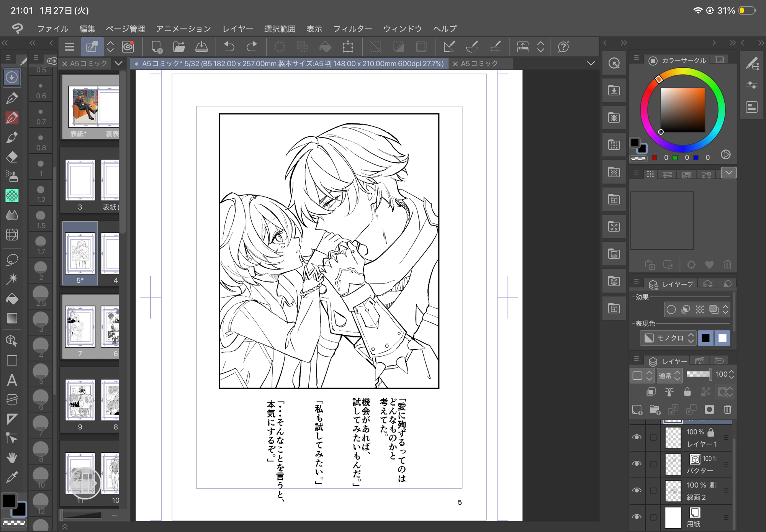Screen dimensions: 766x532
Task: Toggle visibility of 線画 2 layer
Action: coord(637,490)
